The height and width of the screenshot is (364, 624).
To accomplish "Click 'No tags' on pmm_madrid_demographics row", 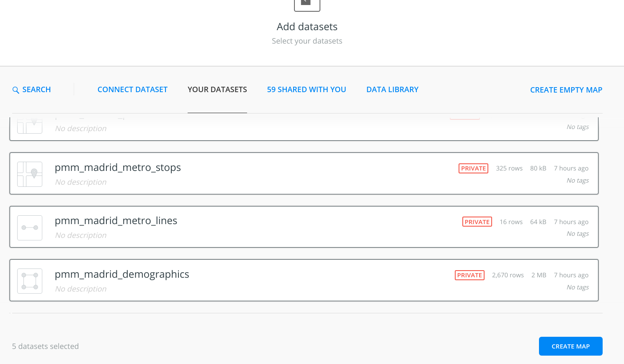I will click(578, 287).
